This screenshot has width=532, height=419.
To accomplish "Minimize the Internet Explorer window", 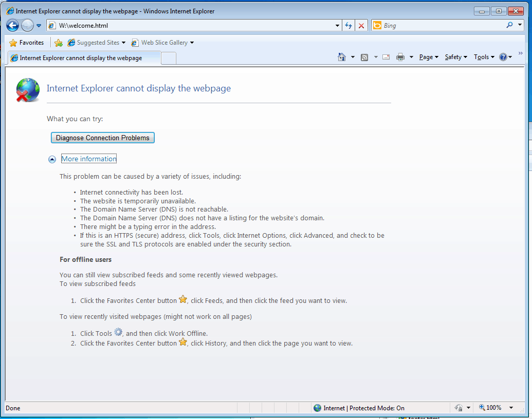I will (x=482, y=11).
